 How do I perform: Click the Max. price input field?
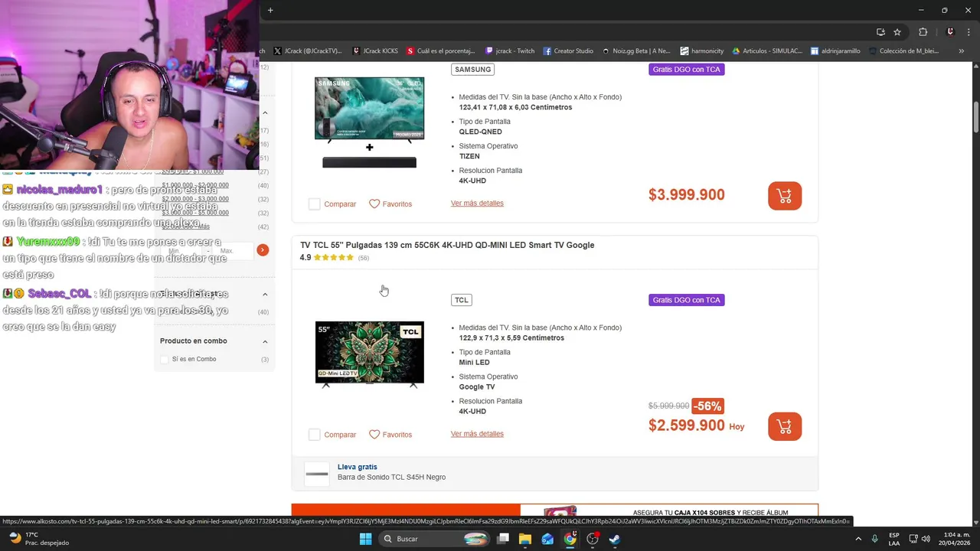233,251
